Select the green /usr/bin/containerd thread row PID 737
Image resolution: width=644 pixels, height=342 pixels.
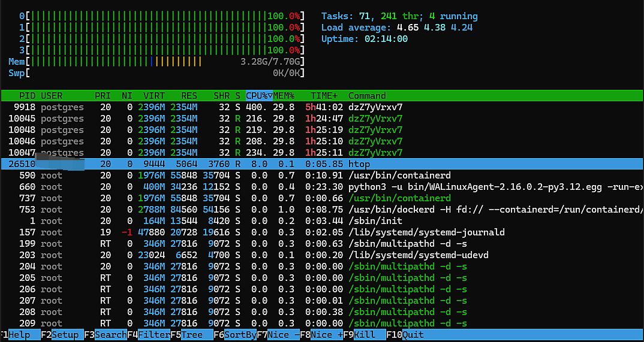pos(322,198)
